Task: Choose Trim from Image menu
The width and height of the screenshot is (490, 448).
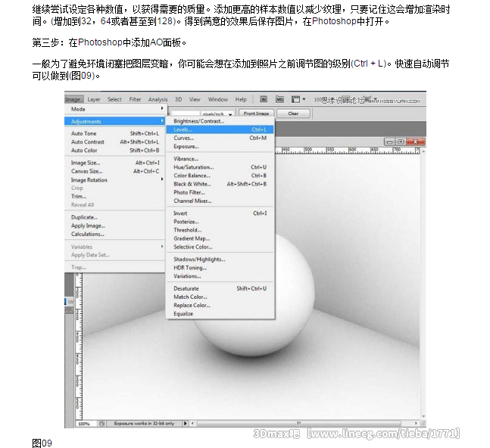Action: tap(114, 196)
